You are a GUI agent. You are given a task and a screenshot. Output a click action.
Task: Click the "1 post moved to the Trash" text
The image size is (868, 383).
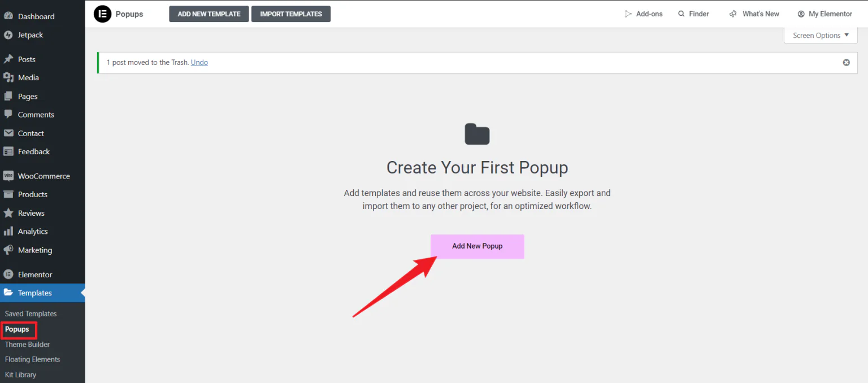(x=147, y=62)
